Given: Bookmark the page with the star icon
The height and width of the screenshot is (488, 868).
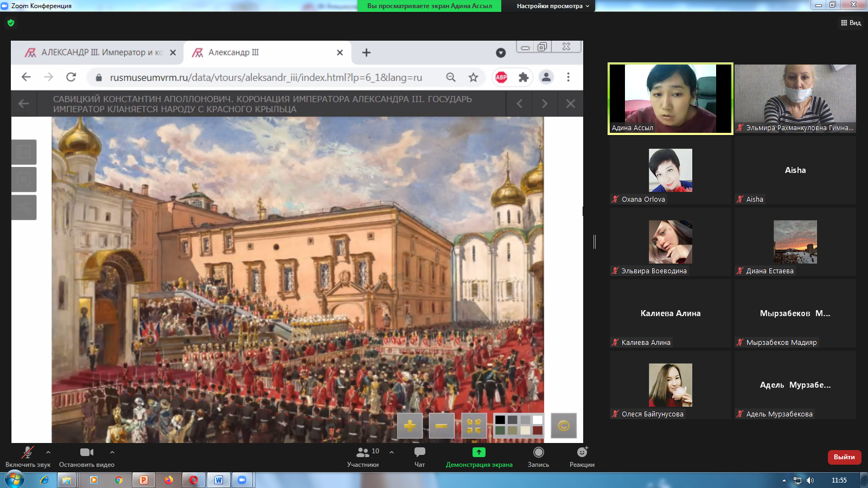Looking at the screenshot, I should click(x=474, y=77).
